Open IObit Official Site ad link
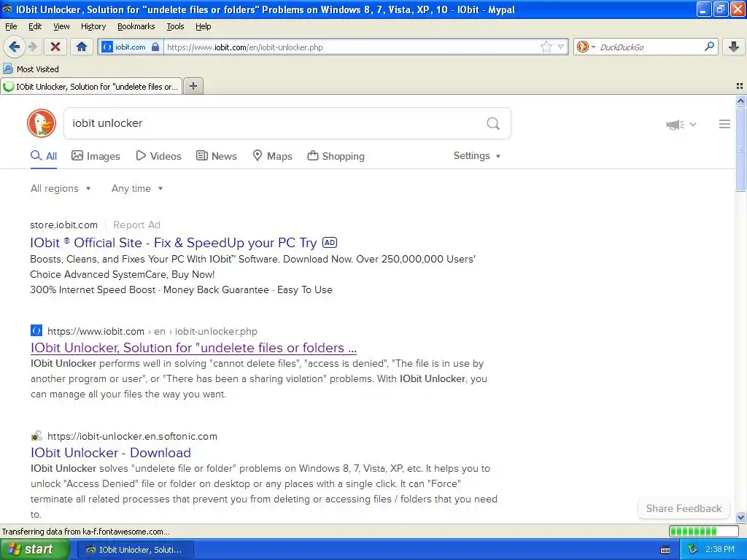Viewport: 747px width, 560px height. (x=174, y=243)
